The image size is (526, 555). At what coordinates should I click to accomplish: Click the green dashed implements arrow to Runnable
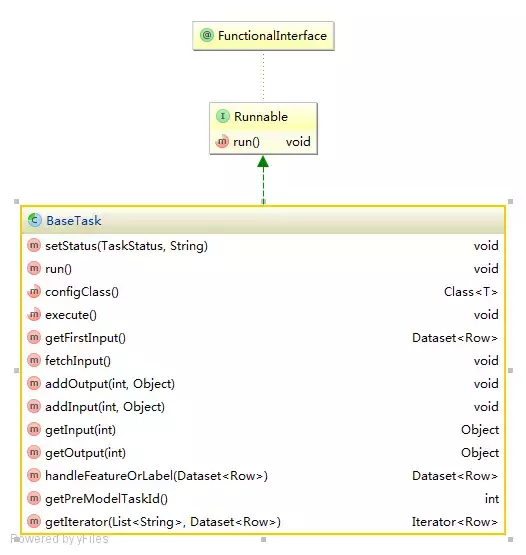pos(263,181)
